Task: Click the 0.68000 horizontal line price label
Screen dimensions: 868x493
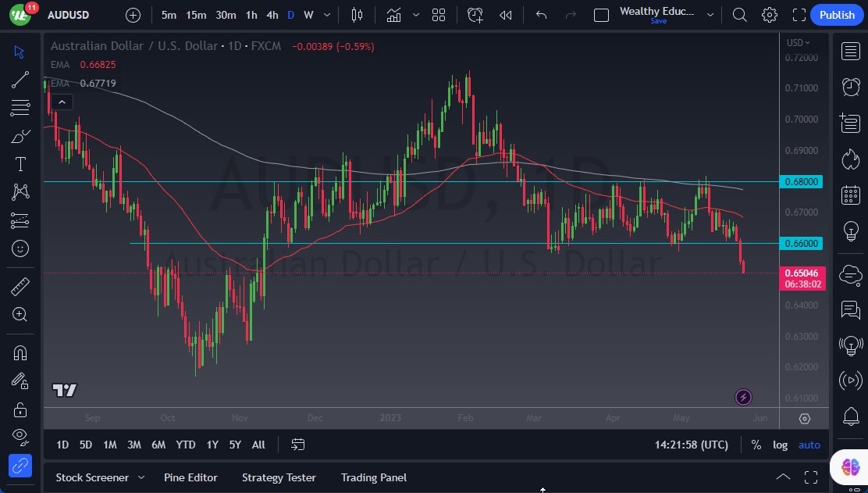Action: pyautogui.click(x=801, y=181)
